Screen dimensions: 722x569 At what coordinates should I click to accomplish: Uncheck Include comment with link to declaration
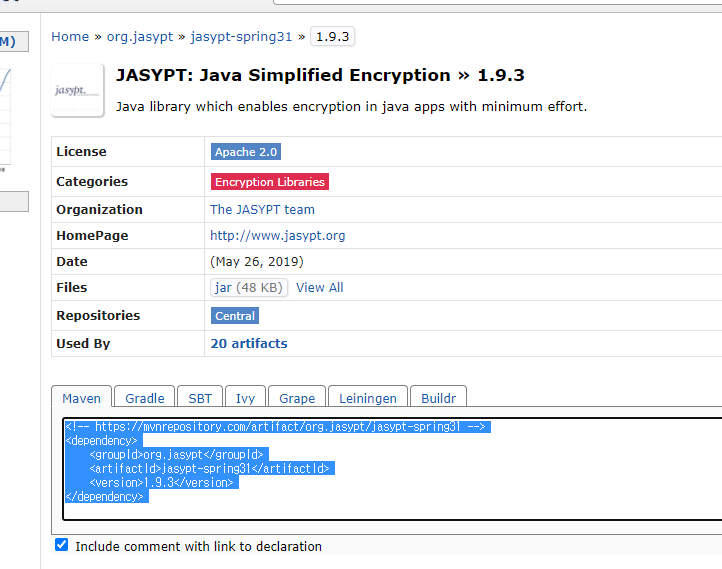tap(62, 545)
